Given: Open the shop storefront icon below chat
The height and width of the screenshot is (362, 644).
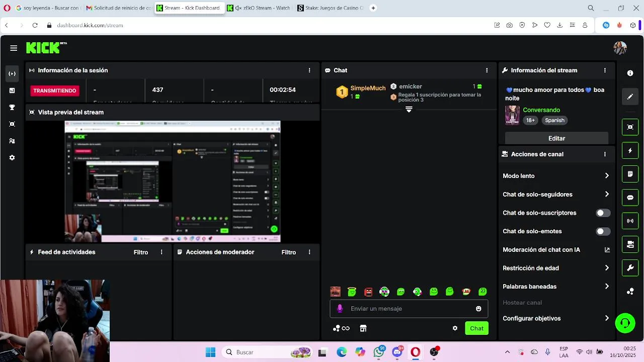Looking at the screenshot, I should point(363,328).
